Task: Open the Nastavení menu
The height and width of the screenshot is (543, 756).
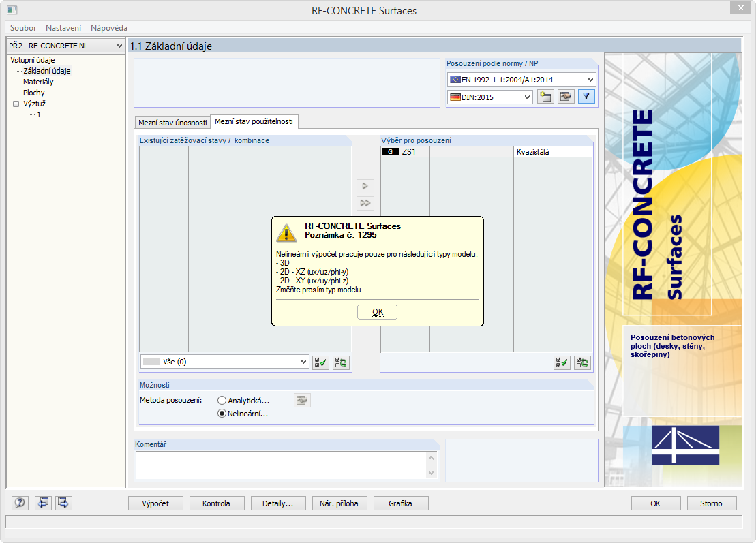Action: 63,28
